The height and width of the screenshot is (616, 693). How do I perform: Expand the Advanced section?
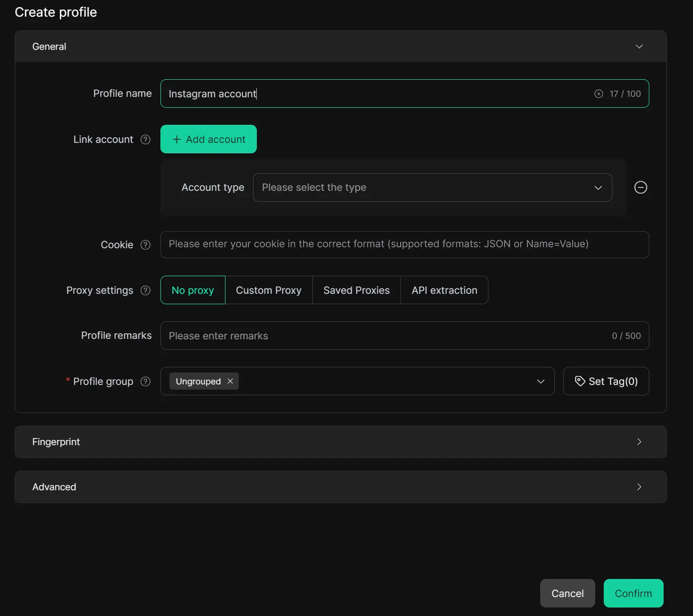tap(340, 487)
